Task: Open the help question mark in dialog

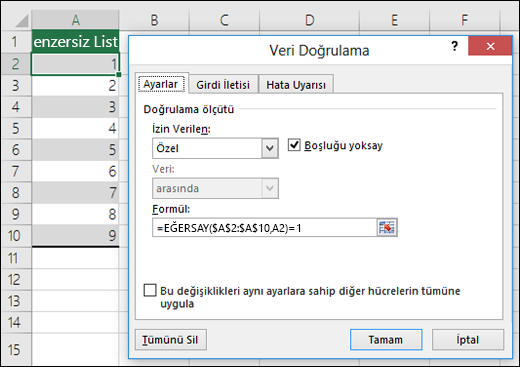Action: [x=454, y=46]
